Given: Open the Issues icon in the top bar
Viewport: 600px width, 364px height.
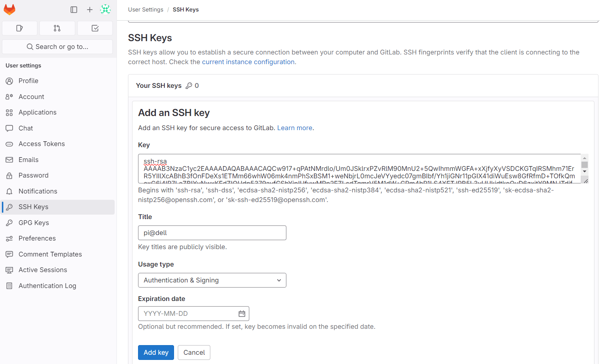Looking at the screenshot, I should pyautogui.click(x=19, y=28).
